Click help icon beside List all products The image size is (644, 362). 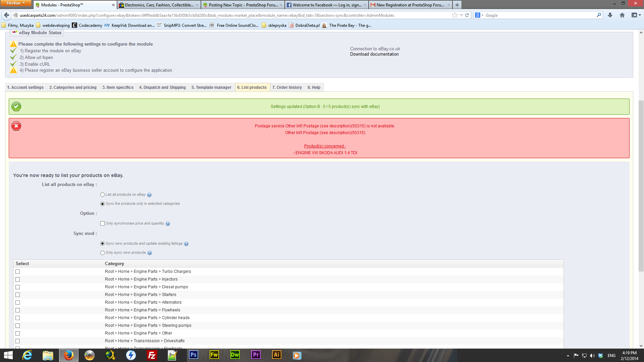[x=149, y=195]
